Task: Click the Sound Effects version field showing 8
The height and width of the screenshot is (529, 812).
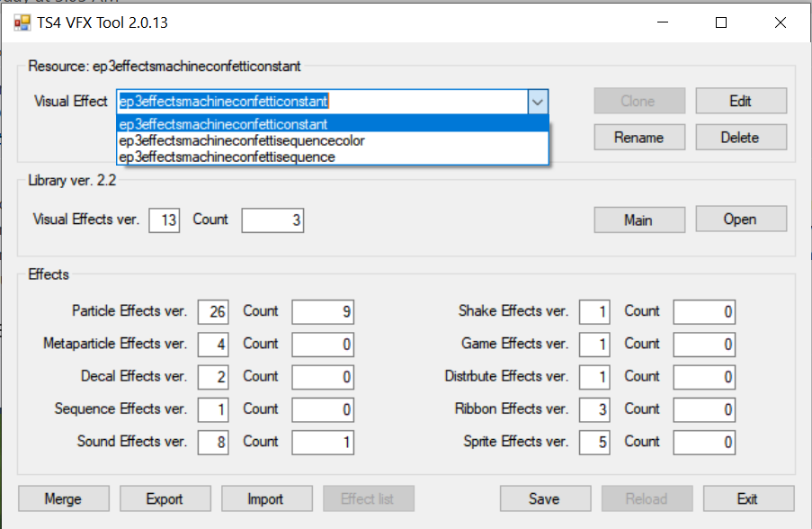Action: click(x=213, y=442)
